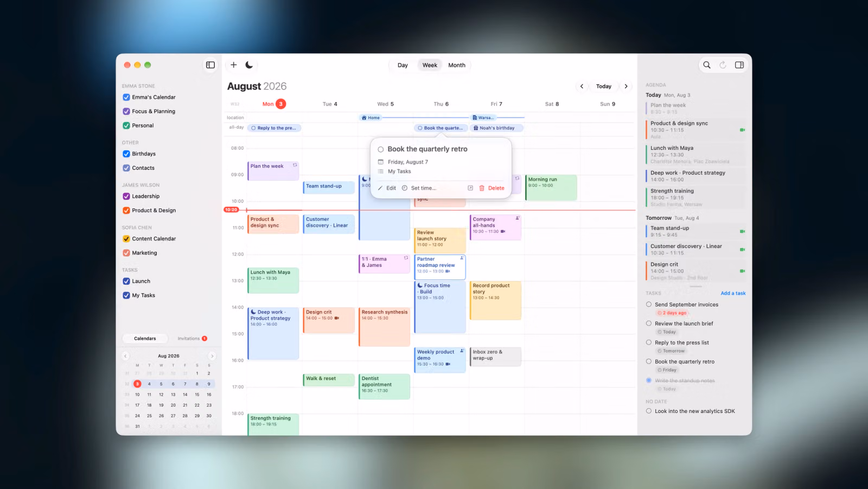Image resolution: width=868 pixels, height=489 pixels.
Task: Switch to Month view
Action: coord(457,65)
